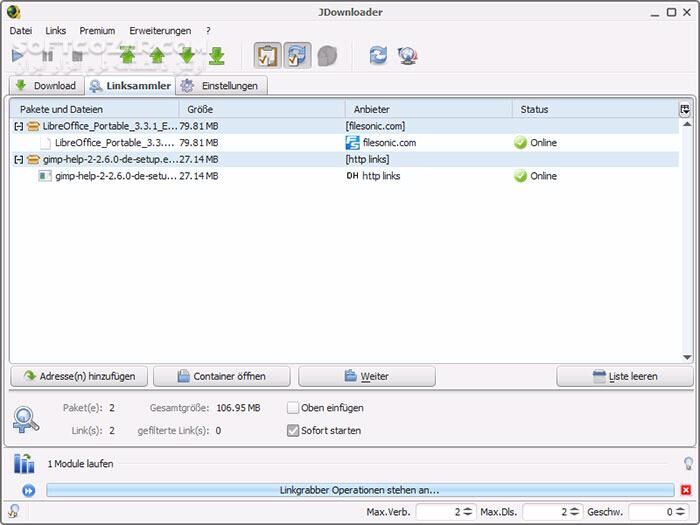This screenshot has width=700, height=525.
Task: Enable the Oben einfügen checkbox
Action: pos(293,408)
